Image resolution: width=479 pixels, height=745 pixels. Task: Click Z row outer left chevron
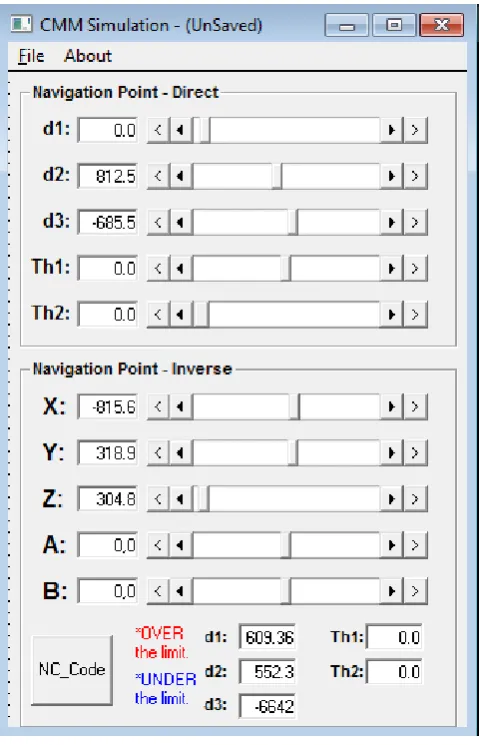click(x=158, y=499)
